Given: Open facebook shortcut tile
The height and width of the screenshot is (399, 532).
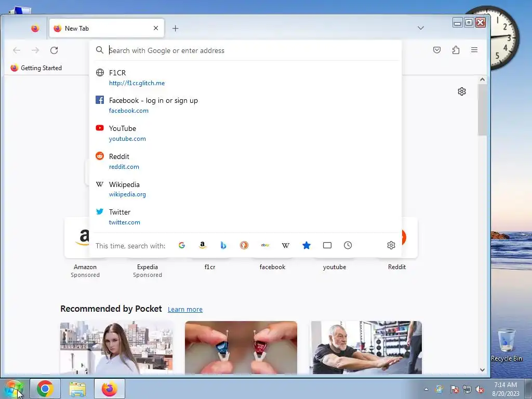Looking at the screenshot, I should click(272, 267).
